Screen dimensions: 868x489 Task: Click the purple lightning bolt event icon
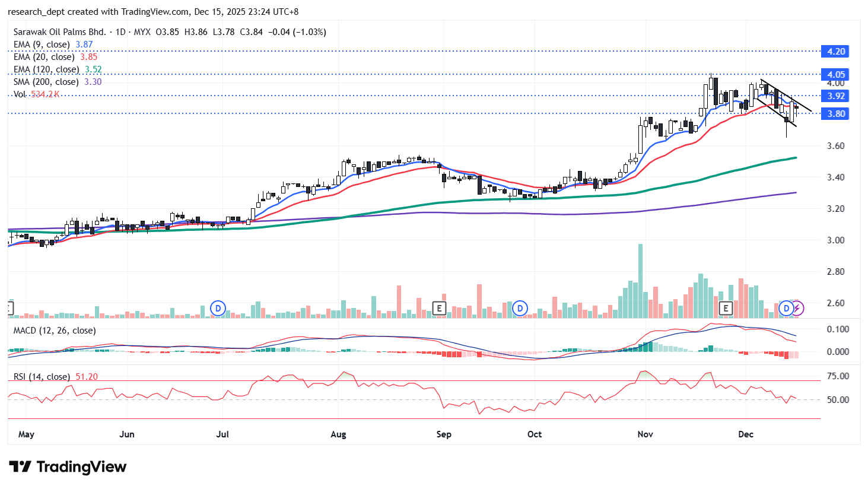(798, 308)
